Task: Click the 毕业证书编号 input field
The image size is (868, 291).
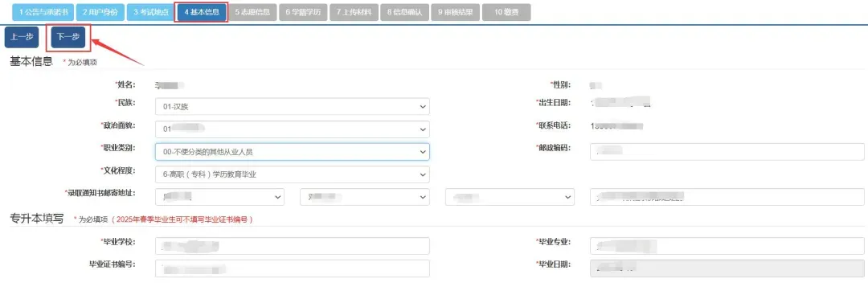Action: (293, 268)
